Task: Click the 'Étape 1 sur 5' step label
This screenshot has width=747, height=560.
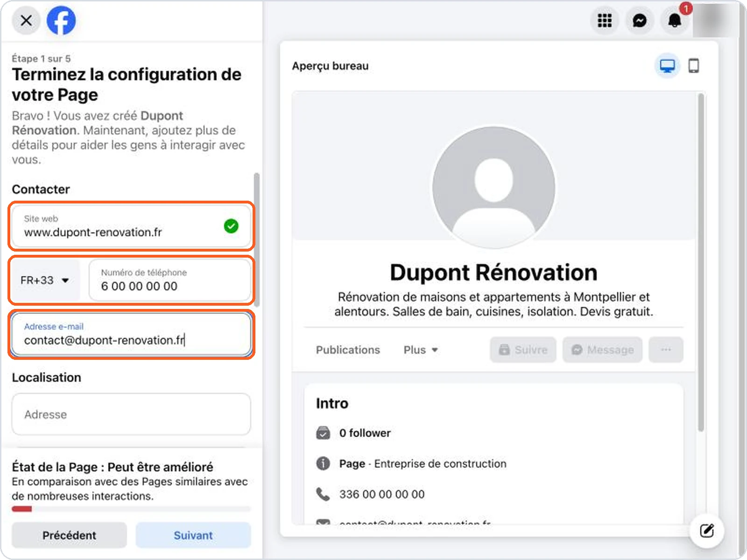Action: point(41,59)
